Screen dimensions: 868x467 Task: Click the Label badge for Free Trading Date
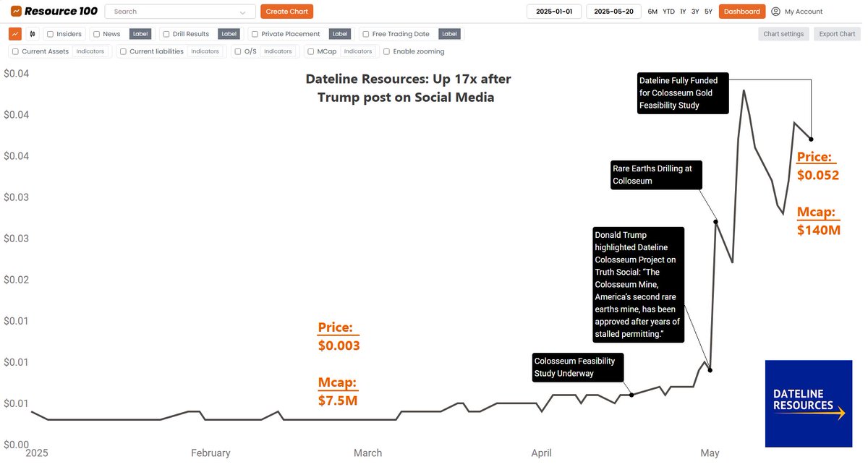(449, 33)
